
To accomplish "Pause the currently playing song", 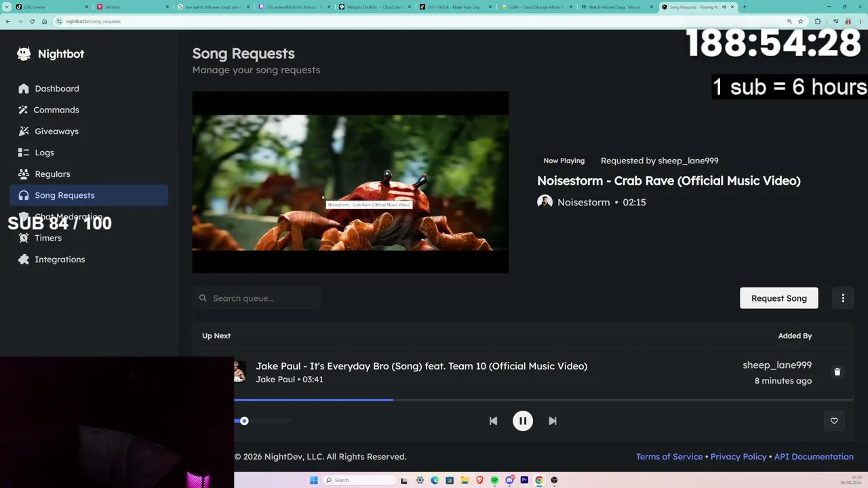I will [x=523, y=421].
